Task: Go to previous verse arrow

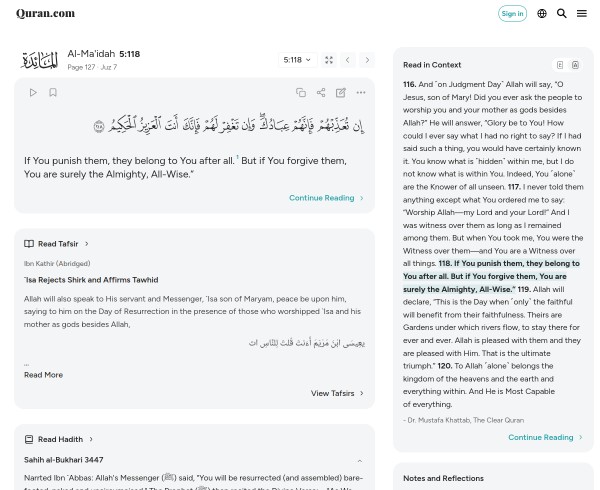Action: click(x=347, y=60)
